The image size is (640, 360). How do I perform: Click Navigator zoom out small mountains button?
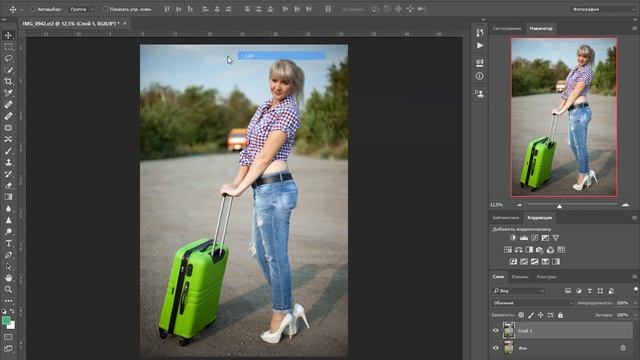tap(520, 205)
